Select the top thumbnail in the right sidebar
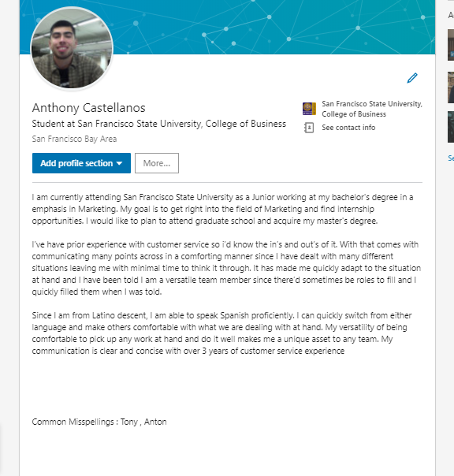 [x=451, y=45]
